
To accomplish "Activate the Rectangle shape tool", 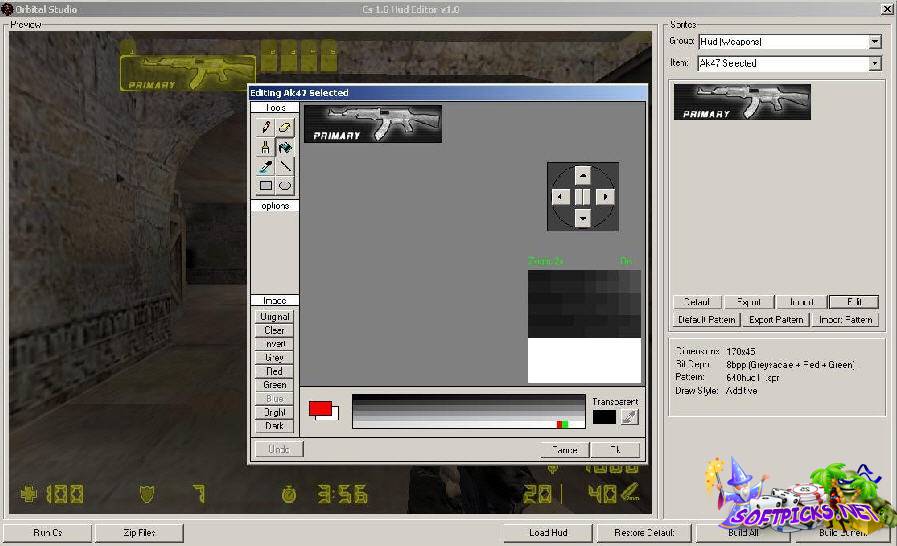I will click(266, 186).
